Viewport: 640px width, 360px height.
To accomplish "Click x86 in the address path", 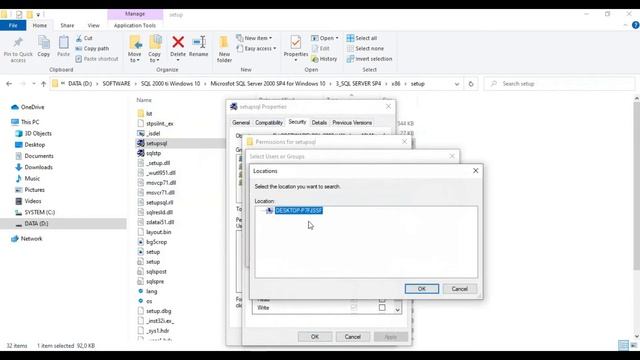I will 396,84.
